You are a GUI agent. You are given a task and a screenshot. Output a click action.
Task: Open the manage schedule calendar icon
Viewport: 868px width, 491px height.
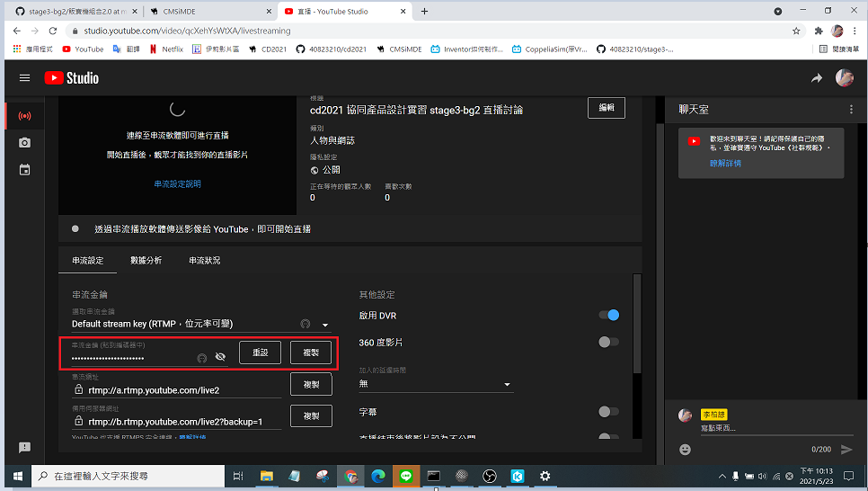click(x=24, y=170)
